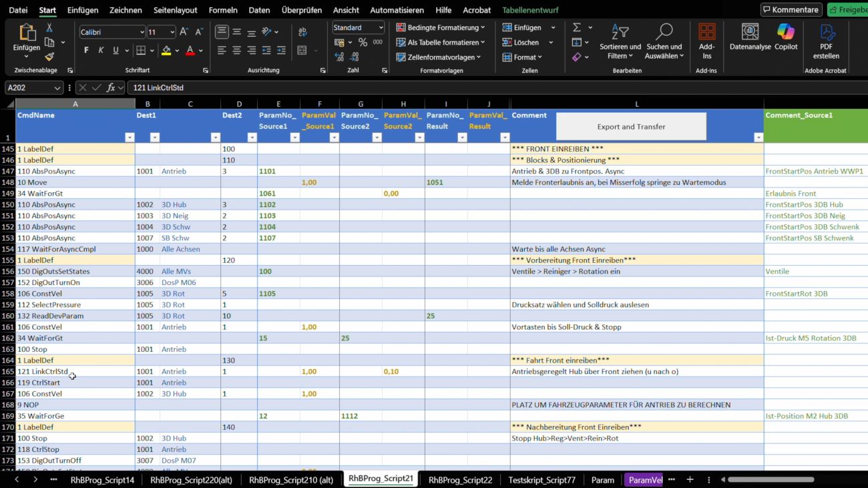
Task: Click the cut scissors icon
Action: click(49, 27)
